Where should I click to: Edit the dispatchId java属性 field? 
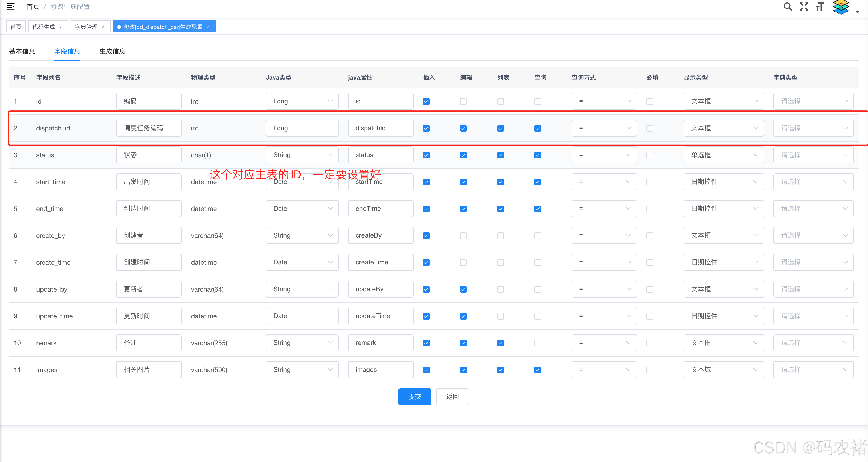click(x=380, y=128)
